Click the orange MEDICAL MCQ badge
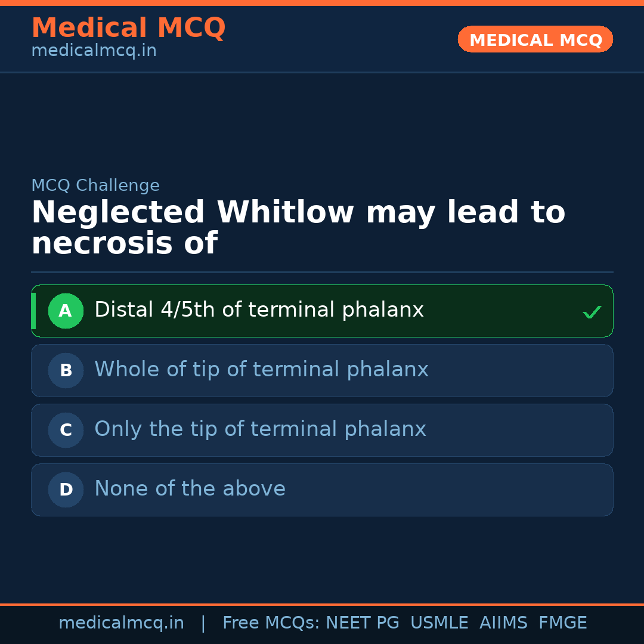Screen dimensions: 644x644 pos(535,39)
